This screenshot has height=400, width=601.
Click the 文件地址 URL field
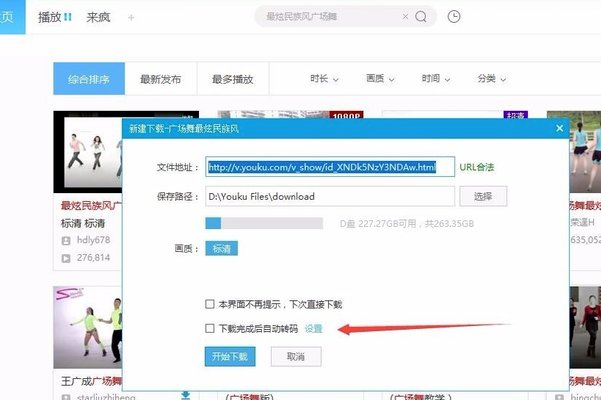coord(330,167)
